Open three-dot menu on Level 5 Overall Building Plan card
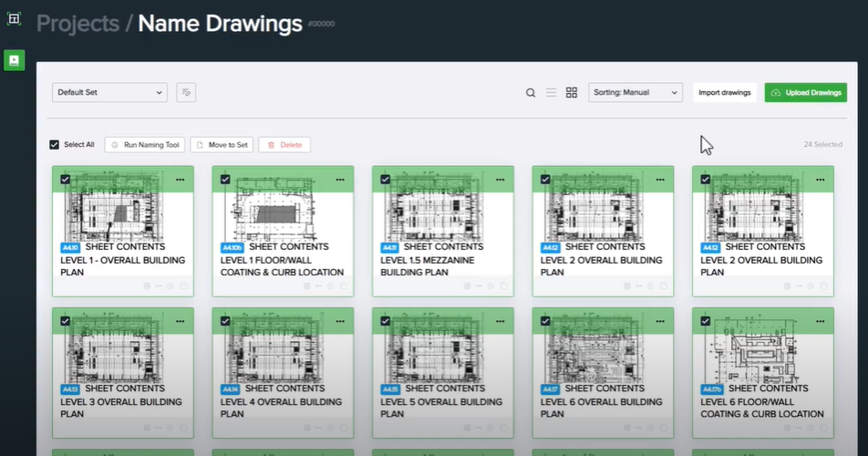 coord(500,321)
